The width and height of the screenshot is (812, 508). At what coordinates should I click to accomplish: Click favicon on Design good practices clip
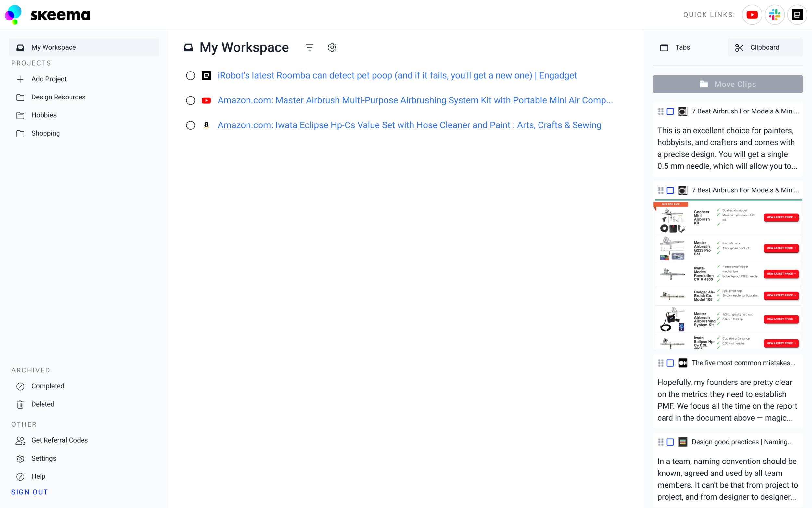[682, 442]
